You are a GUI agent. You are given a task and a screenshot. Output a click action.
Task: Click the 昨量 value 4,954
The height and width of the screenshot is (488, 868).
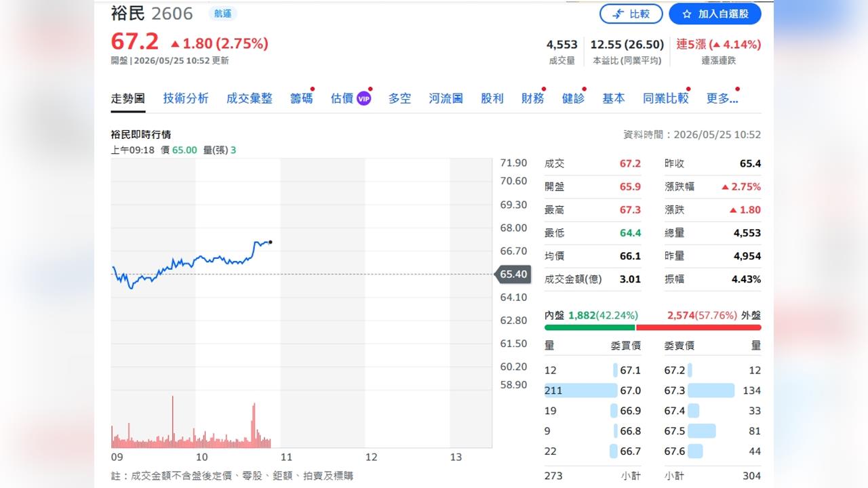pyautogui.click(x=747, y=256)
